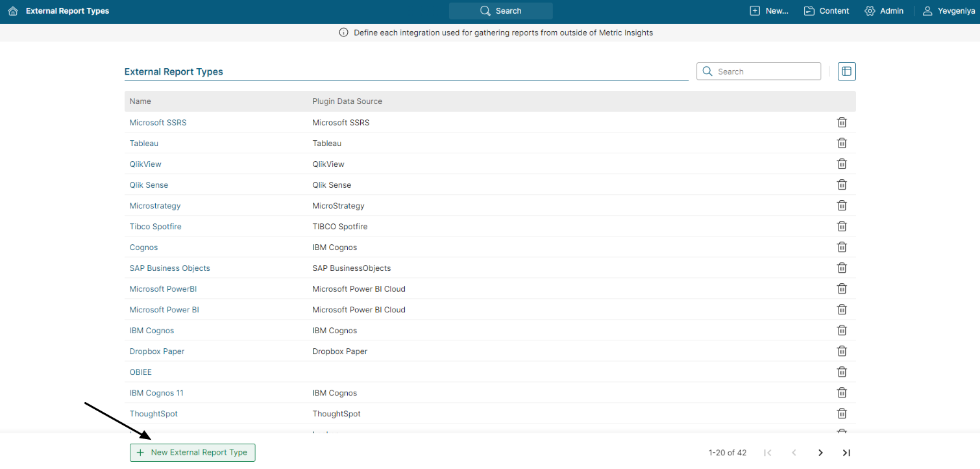Open the QlikView report type
The width and height of the screenshot is (980, 469).
click(x=145, y=164)
